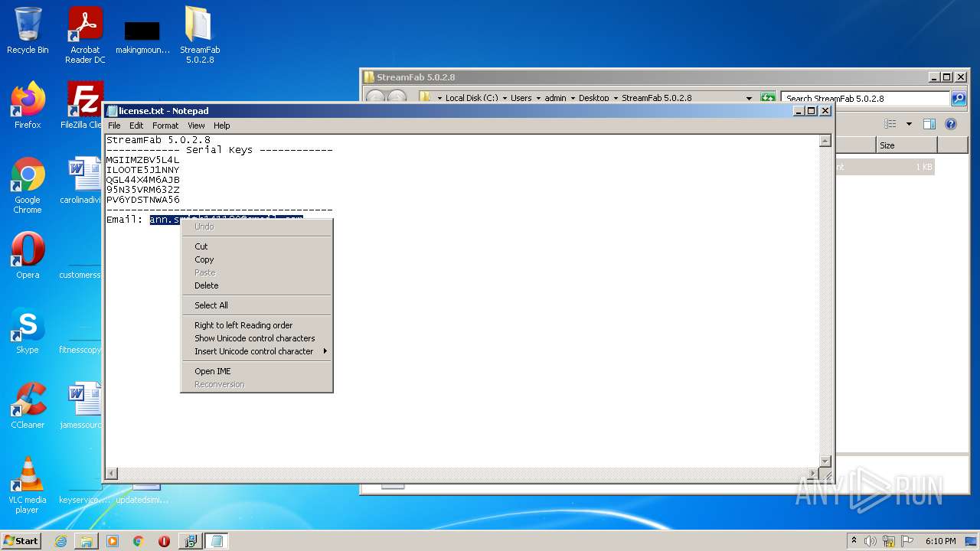Click the Explorer refresh address button

pyautogui.click(x=767, y=98)
